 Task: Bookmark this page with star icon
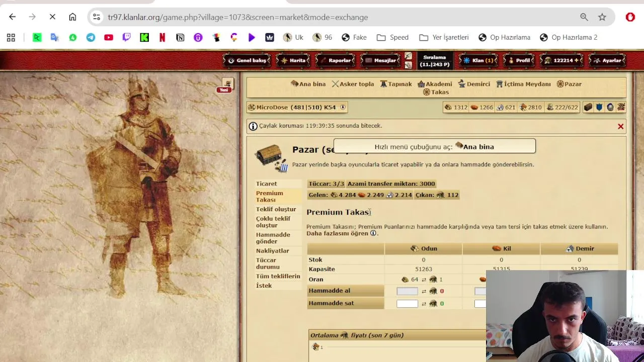(x=602, y=17)
